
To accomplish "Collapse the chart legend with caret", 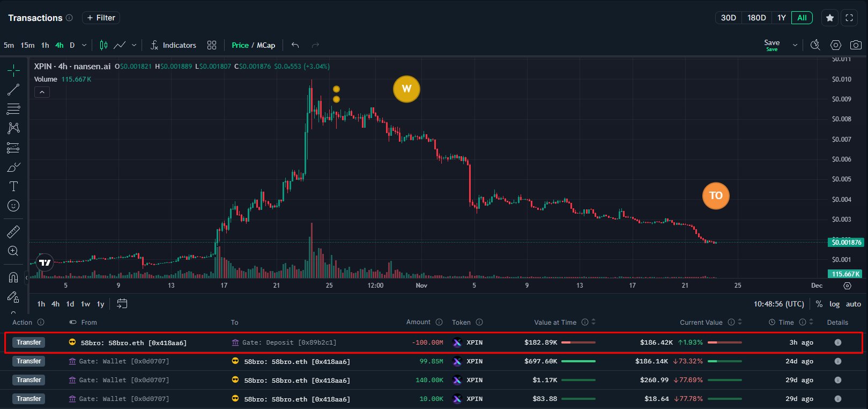I will coord(42,92).
